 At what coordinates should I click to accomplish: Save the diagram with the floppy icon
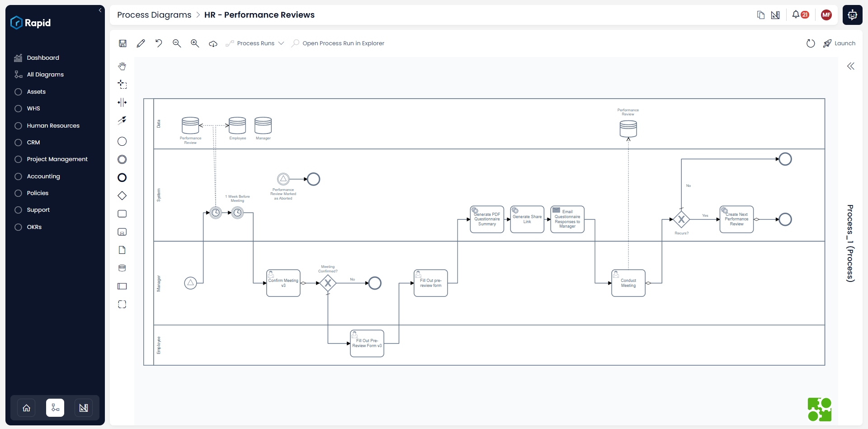(123, 43)
